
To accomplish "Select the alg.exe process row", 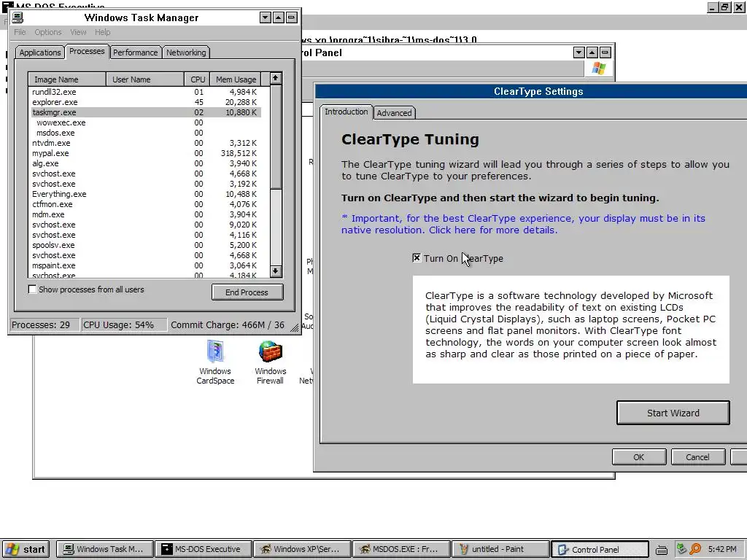I will (x=145, y=163).
